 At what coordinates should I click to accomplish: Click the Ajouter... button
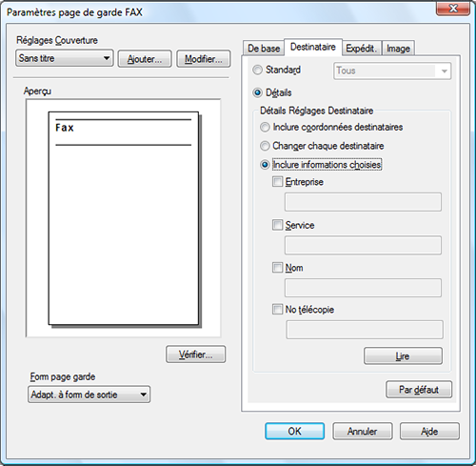(x=145, y=59)
